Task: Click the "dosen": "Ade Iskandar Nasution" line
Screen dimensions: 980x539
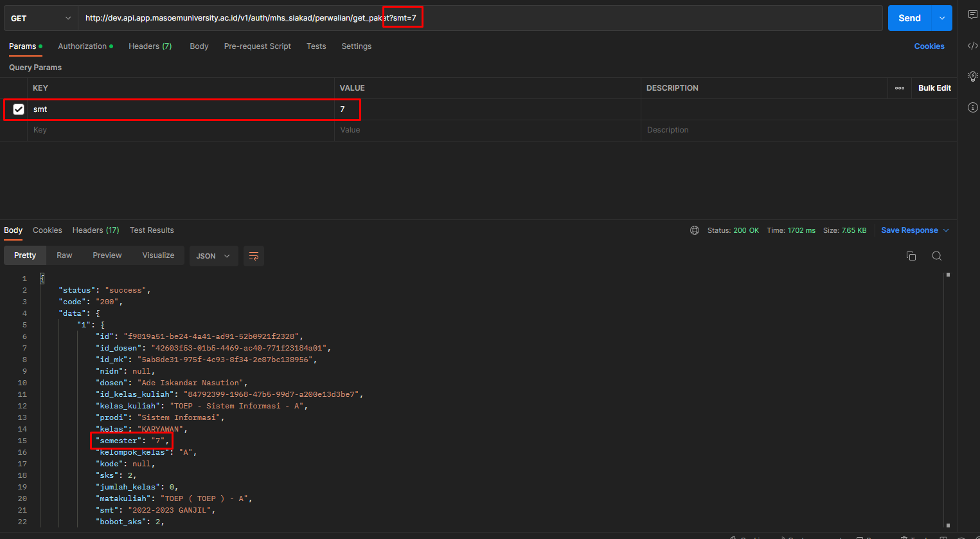Action: click(x=172, y=383)
